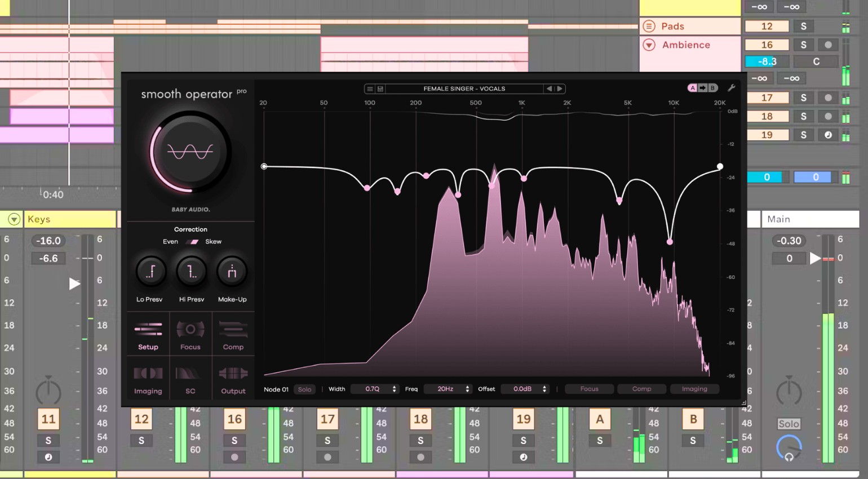Open the Setup panel in Smooth Operator

click(x=148, y=334)
